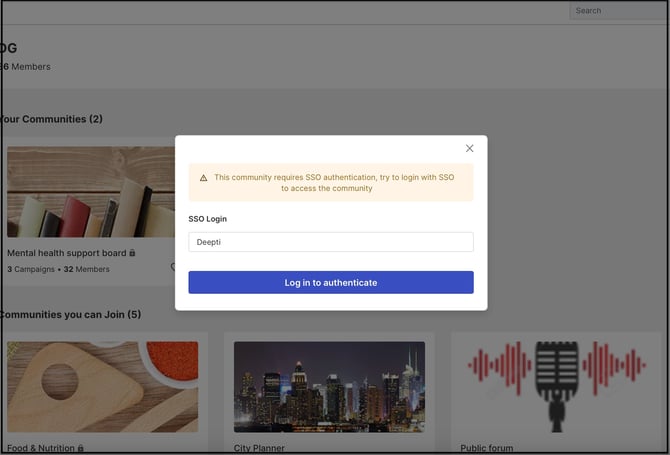Click '32 Members' text under Mental health board
The image size is (670, 455).
[87, 269]
